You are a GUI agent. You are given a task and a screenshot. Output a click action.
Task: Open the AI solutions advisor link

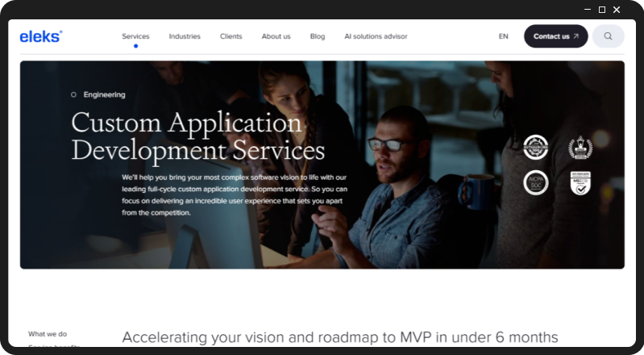(376, 36)
